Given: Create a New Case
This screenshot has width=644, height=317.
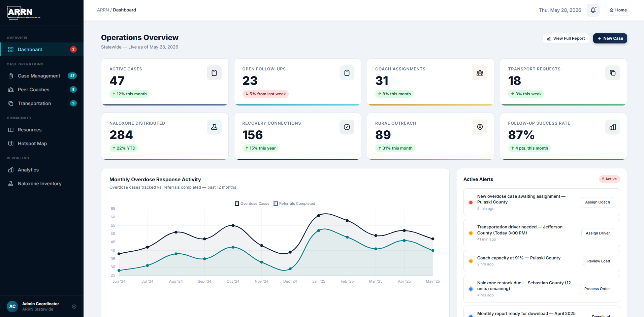Looking at the screenshot, I should (x=610, y=38).
